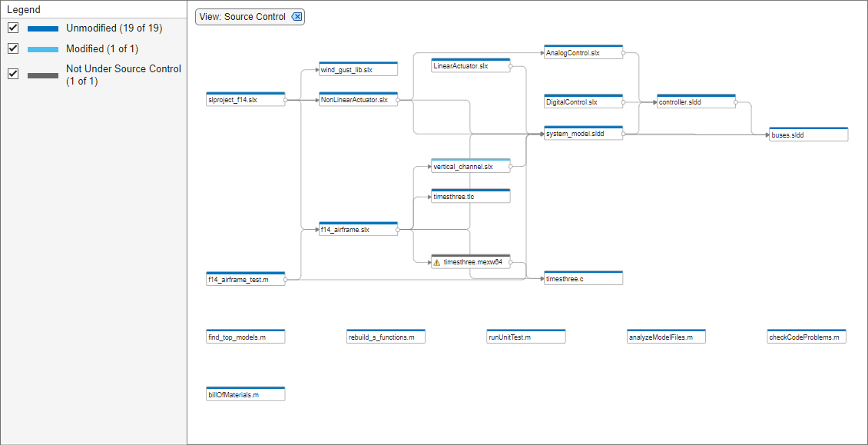This screenshot has height=445, width=868.
Task: Click the View: Source Control filter label
Action: point(242,17)
